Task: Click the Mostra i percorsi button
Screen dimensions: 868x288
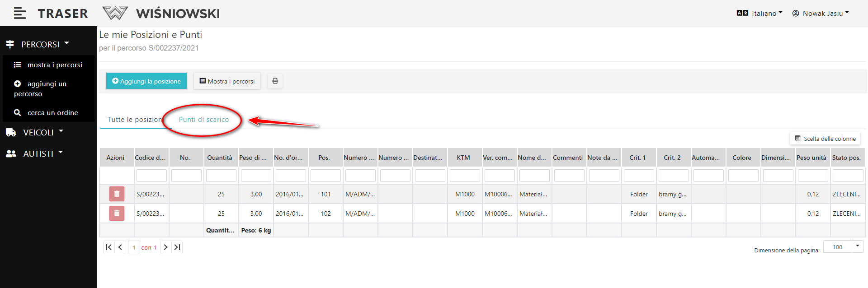Action: pos(227,81)
